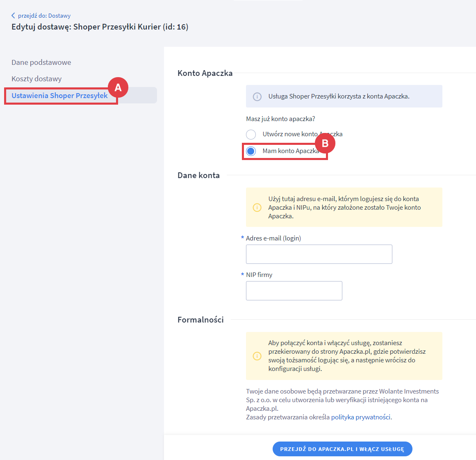The height and width of the screenshot is (460, 476).
Task: Select Ustawienia Shoper Przesyłek in the sidebar
Action: (x=59, y=96)
